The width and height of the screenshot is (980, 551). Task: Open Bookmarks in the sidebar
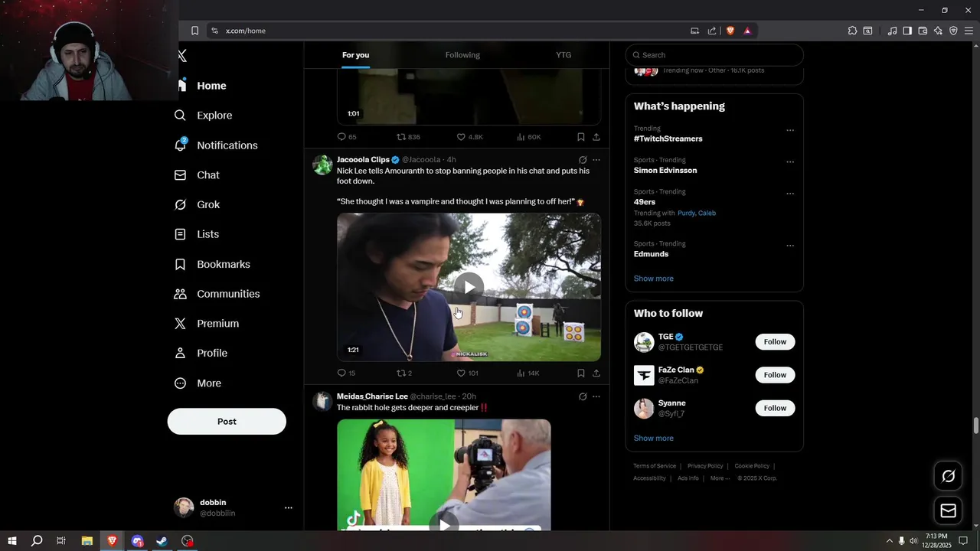click(213, 264)
